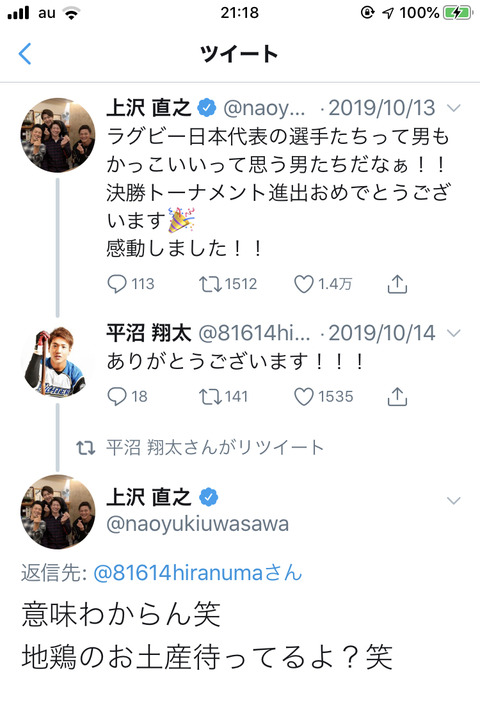Tap the verified badge beside @naoy...

pos(207,108)
